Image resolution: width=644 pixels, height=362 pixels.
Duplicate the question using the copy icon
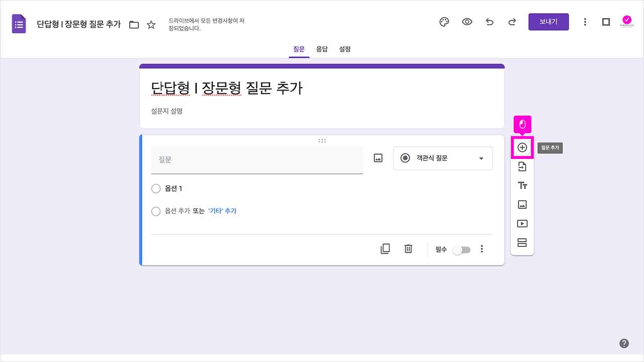pyautogui.click(x=385, y=249)
